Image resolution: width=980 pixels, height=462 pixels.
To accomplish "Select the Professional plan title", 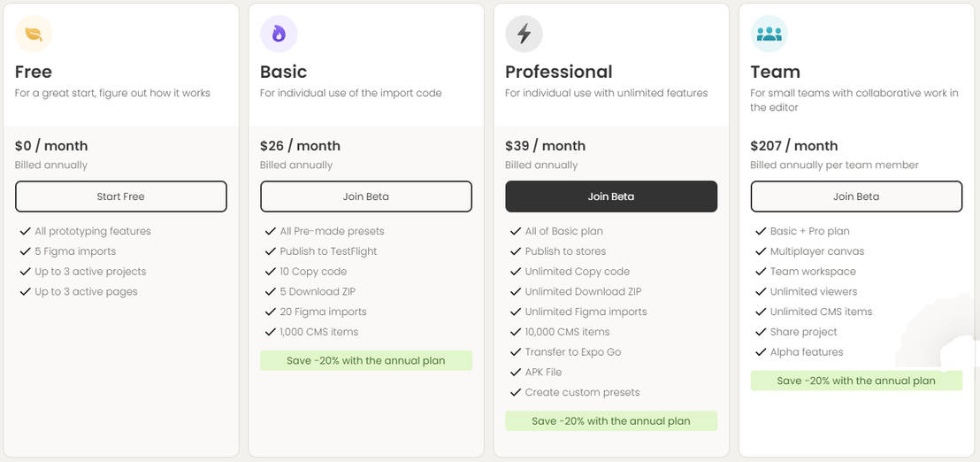I will tap(558, 72).
